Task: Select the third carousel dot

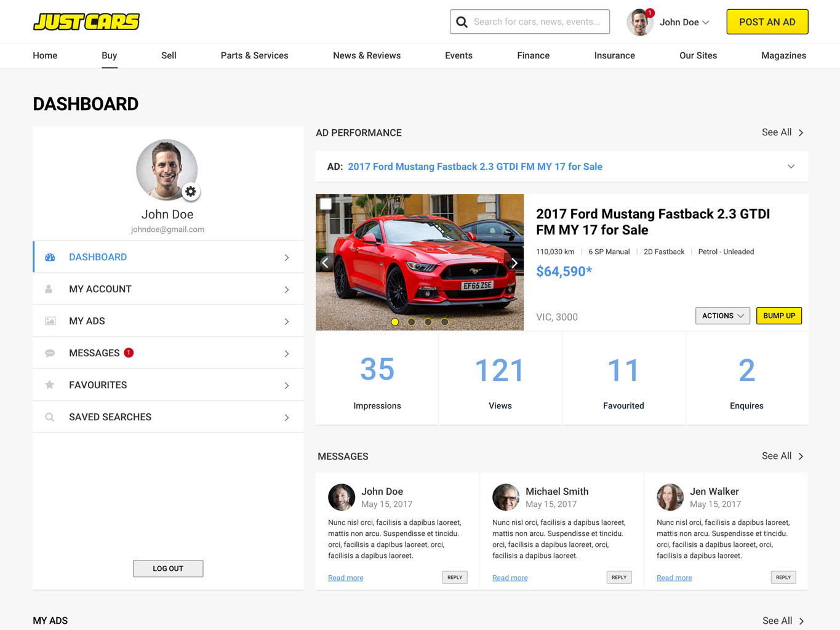Action: tap(428, 322)
